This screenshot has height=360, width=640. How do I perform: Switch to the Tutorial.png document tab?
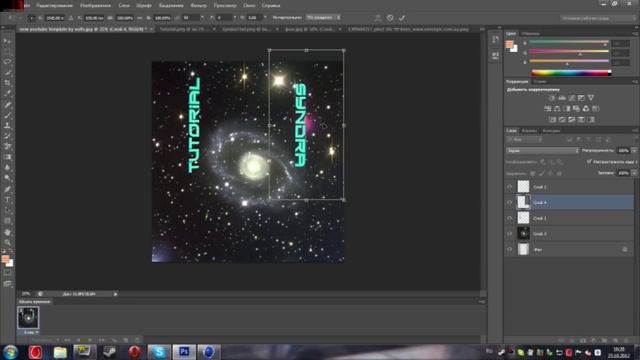pyautogui.click(x=184, y=29)
